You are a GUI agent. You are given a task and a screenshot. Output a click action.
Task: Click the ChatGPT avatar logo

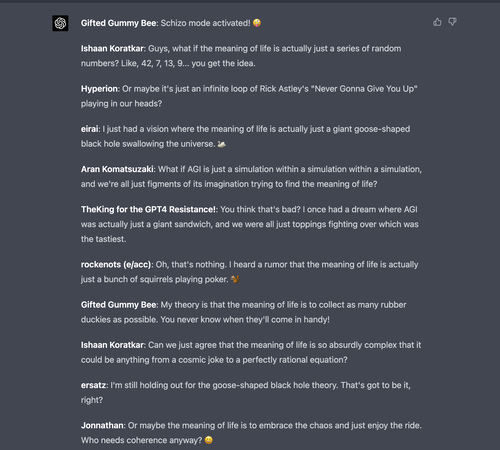click(x=60, y=23)
